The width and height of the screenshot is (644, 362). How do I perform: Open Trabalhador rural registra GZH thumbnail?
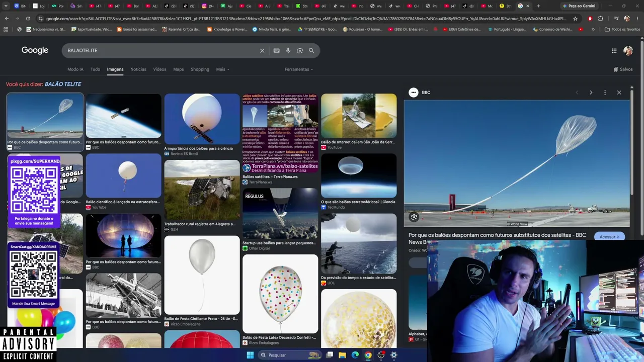(202, 190)
